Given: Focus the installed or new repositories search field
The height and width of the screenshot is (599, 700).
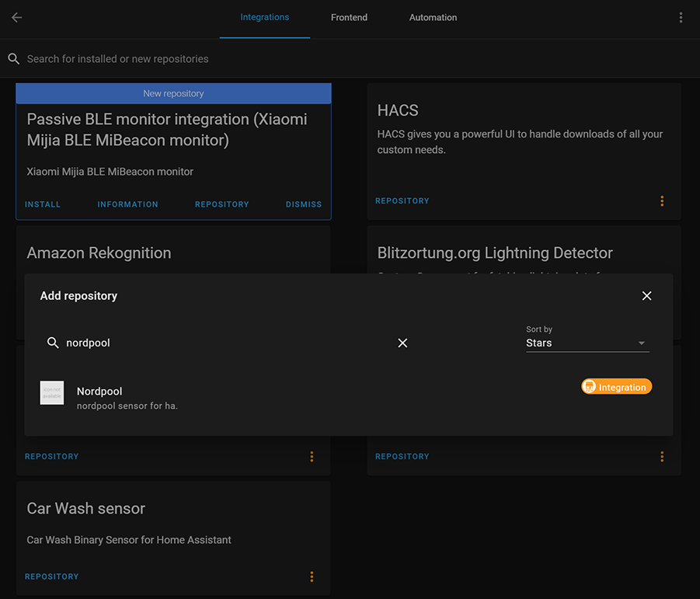Looking at the screenshot, I should click(x=350, y=58).
